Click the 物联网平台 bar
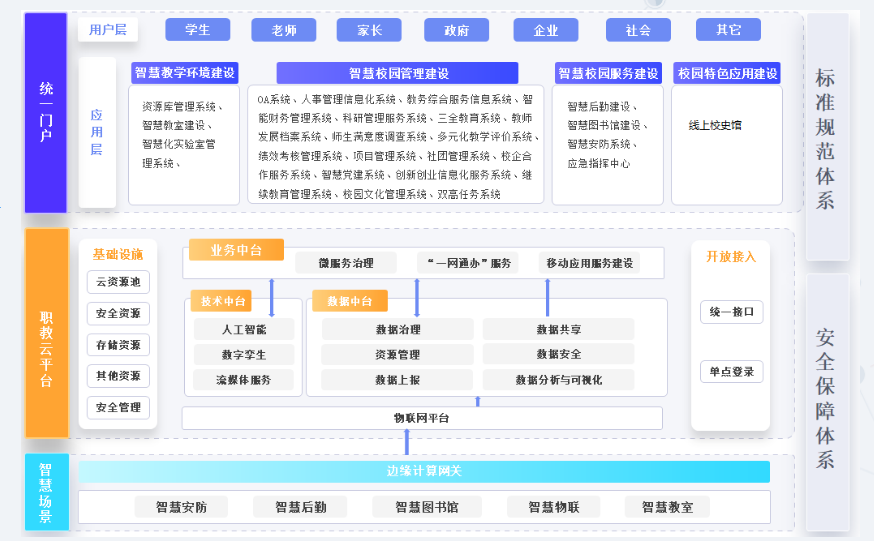The height and width of the screenshot is (541, 874). (x=422, y=417)
